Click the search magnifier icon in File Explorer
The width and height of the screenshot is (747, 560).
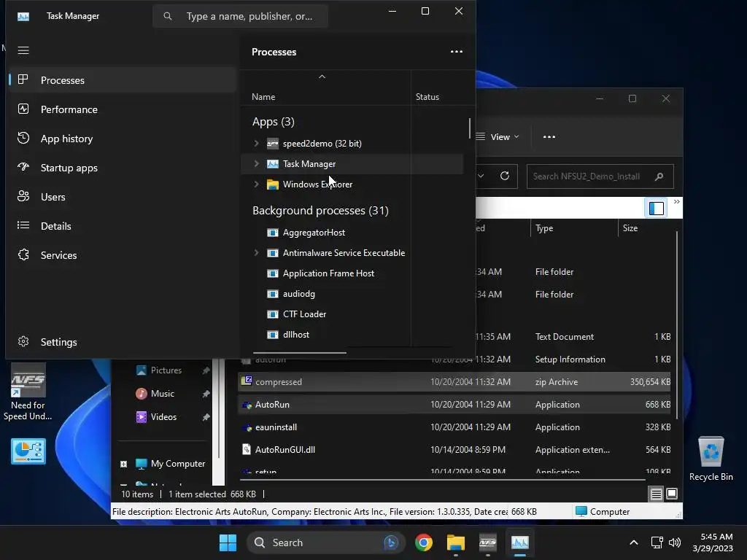659,176
